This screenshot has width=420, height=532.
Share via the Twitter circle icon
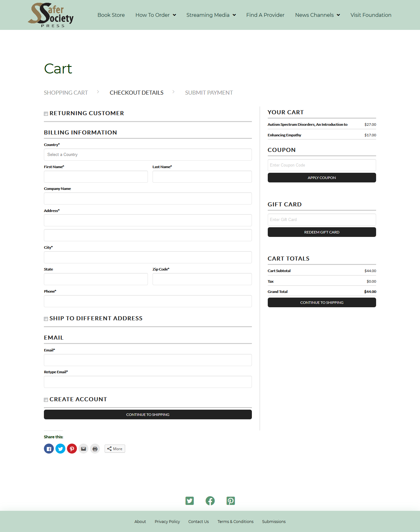click(60, 449)
